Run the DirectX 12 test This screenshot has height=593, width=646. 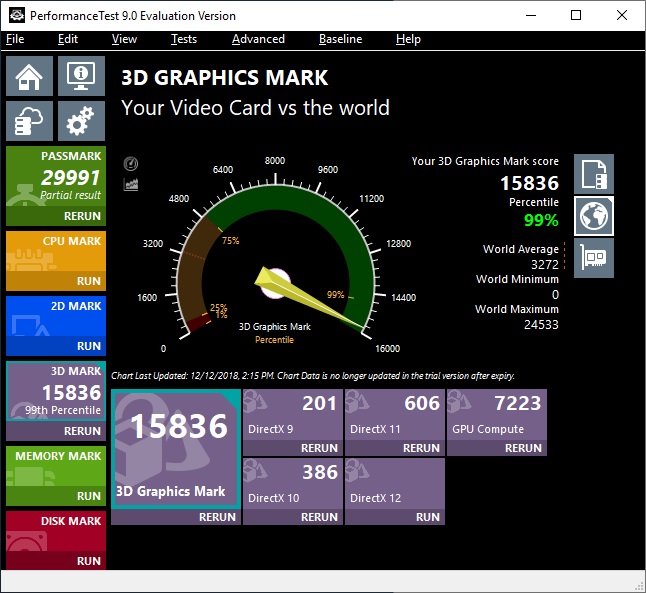coord(427,517)
